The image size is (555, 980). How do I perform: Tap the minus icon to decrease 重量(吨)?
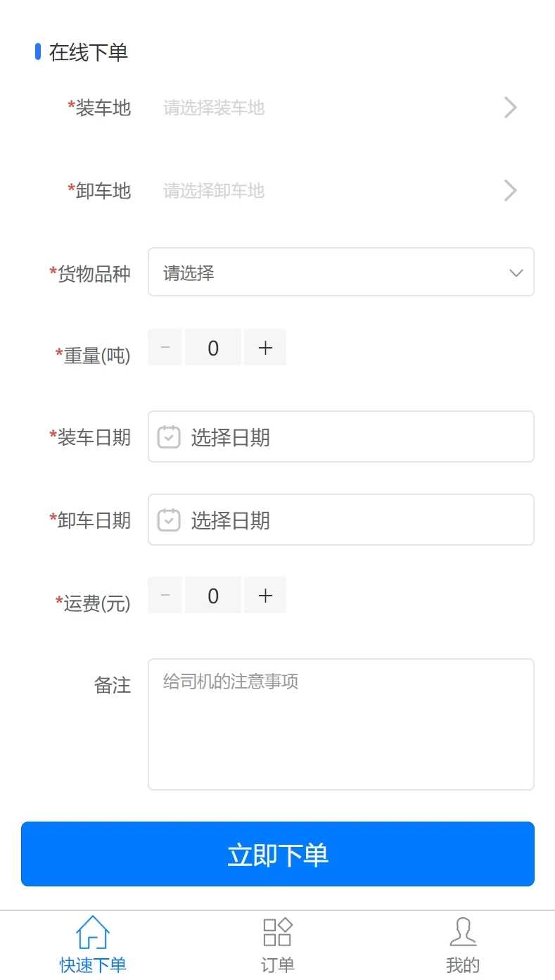pos(165,347)
